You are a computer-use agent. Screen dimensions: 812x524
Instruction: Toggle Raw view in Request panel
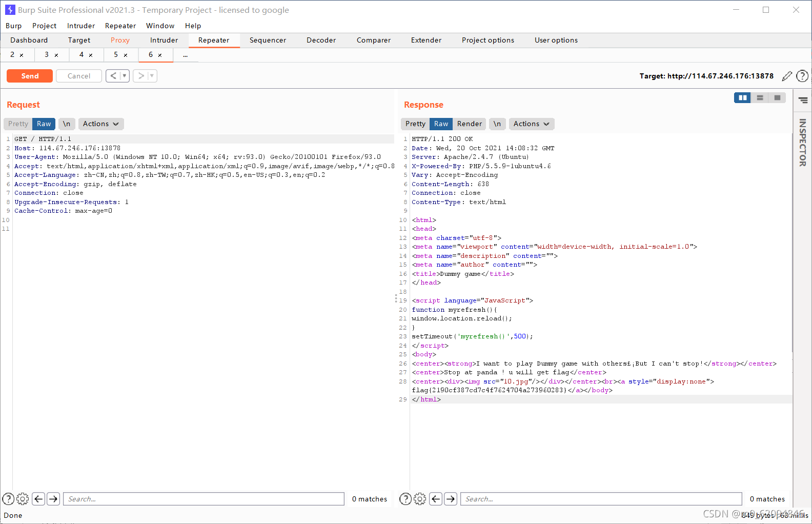(44, 124)
